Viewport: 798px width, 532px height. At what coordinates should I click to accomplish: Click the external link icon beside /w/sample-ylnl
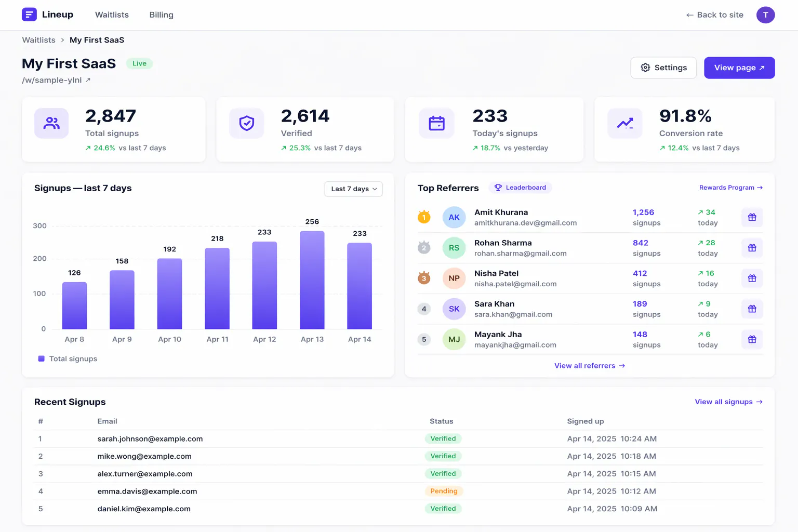point(88,80)
